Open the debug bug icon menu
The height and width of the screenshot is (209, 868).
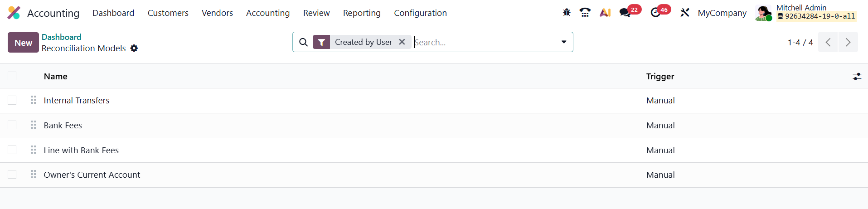click(567, 13)
